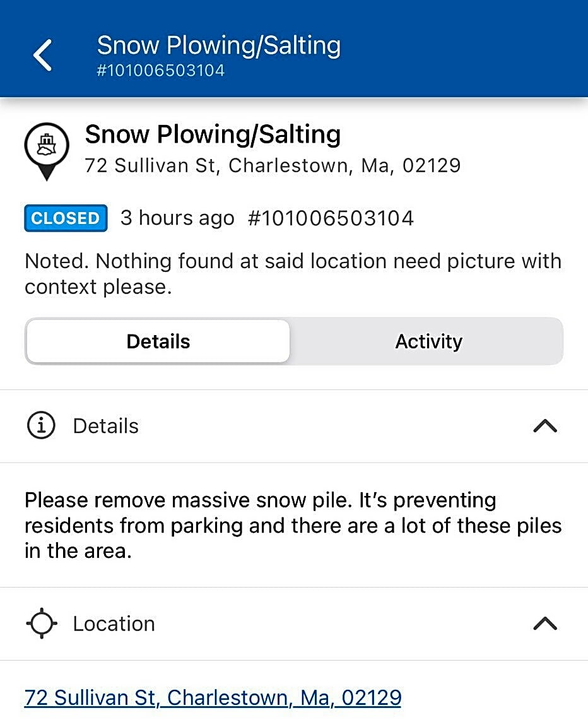Click the info circle icon beside Details
This screenshot has height=727, width=588.
point(41,426)
